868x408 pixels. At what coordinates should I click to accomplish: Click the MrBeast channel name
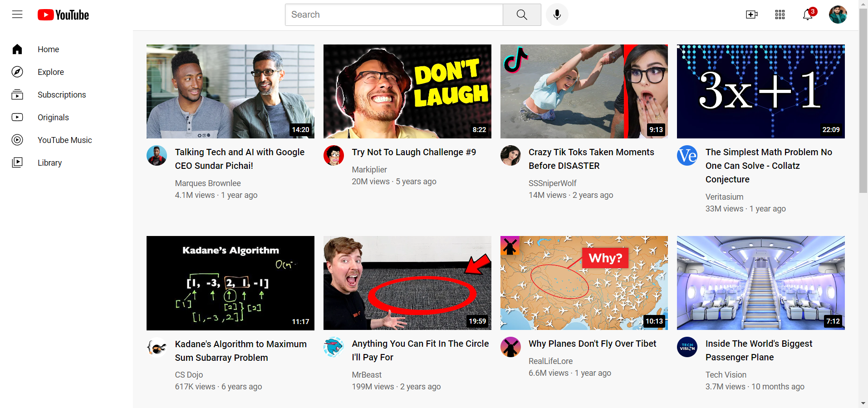click(367, 375)
